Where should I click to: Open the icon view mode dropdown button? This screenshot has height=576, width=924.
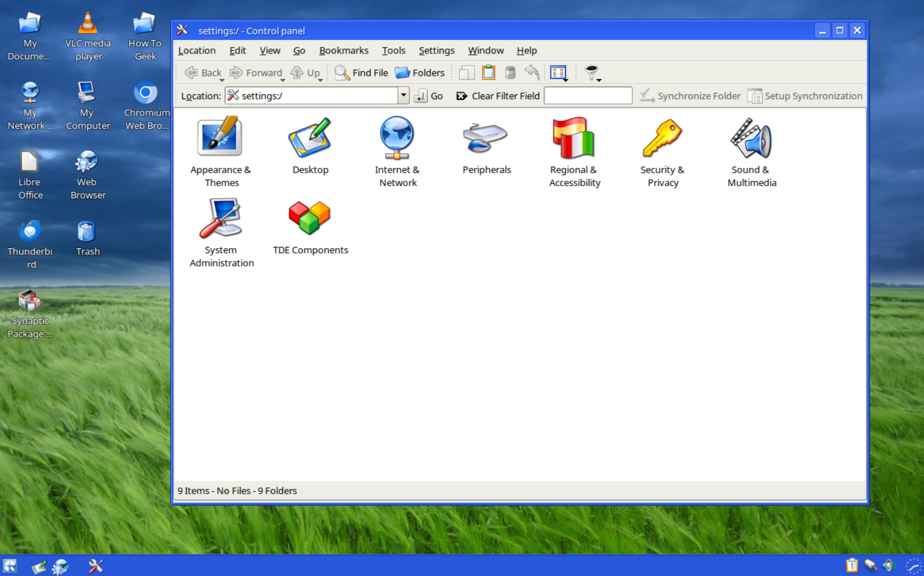[x=559, y=73]
